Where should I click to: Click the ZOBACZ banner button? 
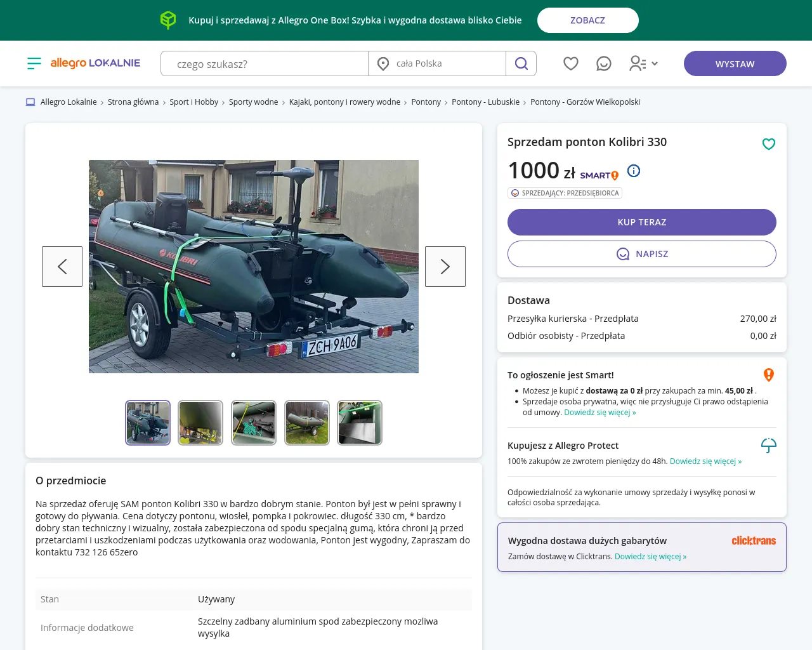click(588, 20)
